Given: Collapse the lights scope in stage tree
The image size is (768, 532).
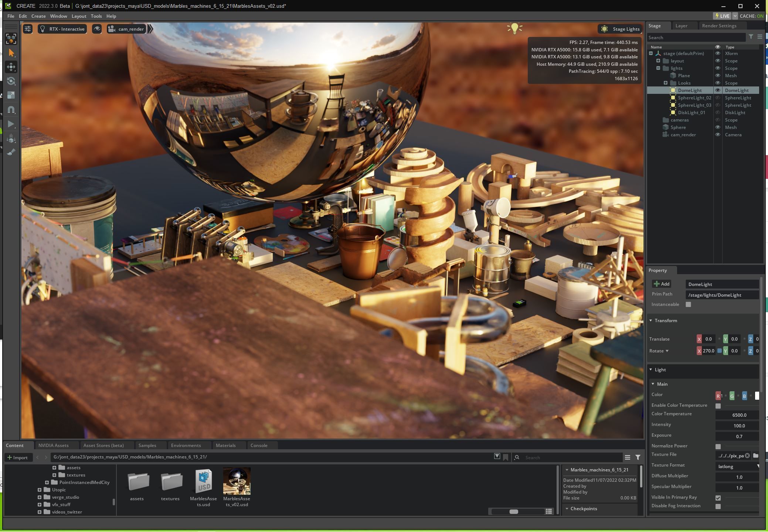Looking at the screenshot, I should pyautogui.click(x=658, y=68).
